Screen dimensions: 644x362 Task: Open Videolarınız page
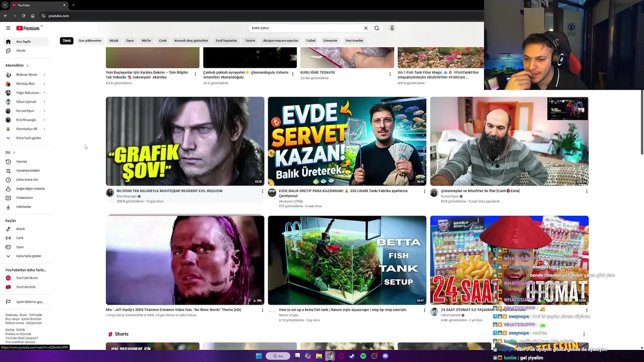pyautogui.click(x=26, y=198)
